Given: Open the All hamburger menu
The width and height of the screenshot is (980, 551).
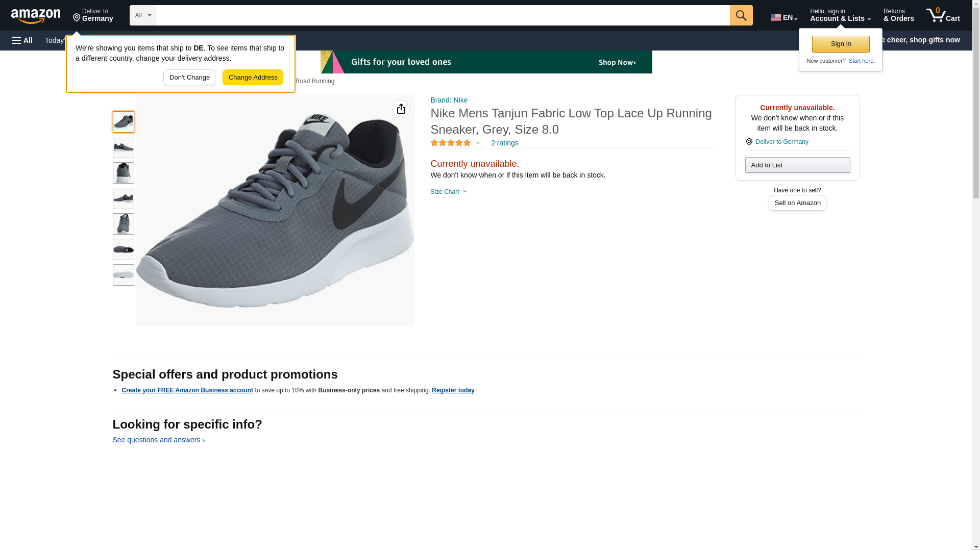Looking at the screenshot, I should pyautogui.click(x=22, y=40).
